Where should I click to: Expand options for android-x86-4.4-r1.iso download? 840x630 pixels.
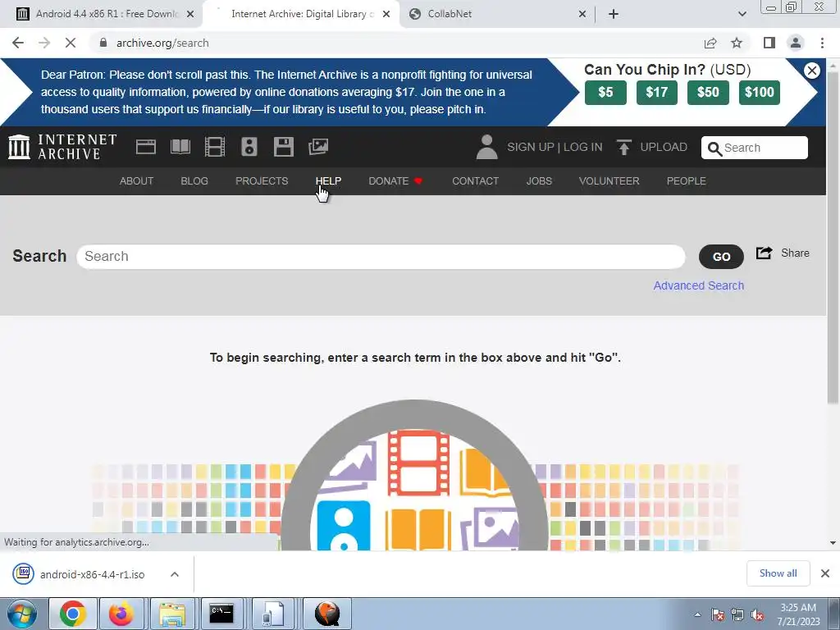[175, 574]
